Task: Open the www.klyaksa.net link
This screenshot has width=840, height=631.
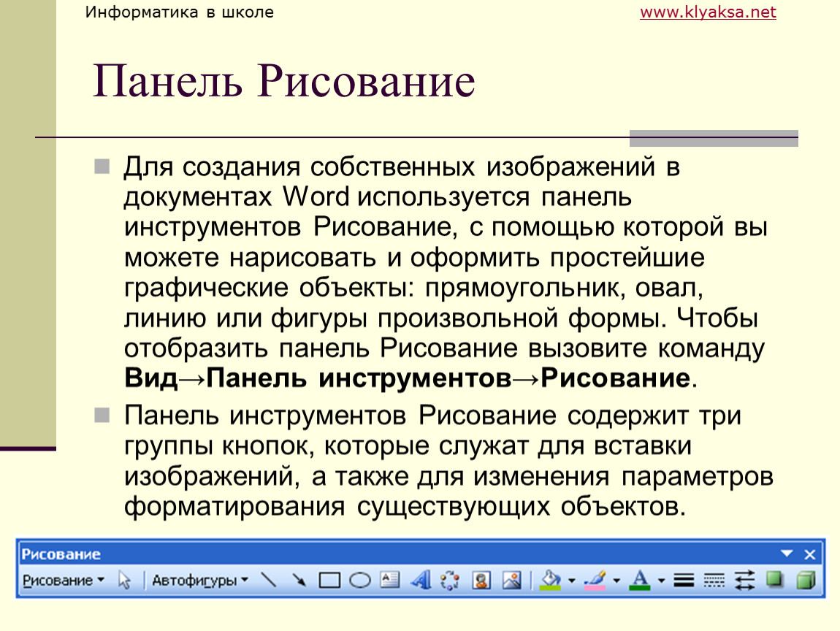Action: point(708,12)
